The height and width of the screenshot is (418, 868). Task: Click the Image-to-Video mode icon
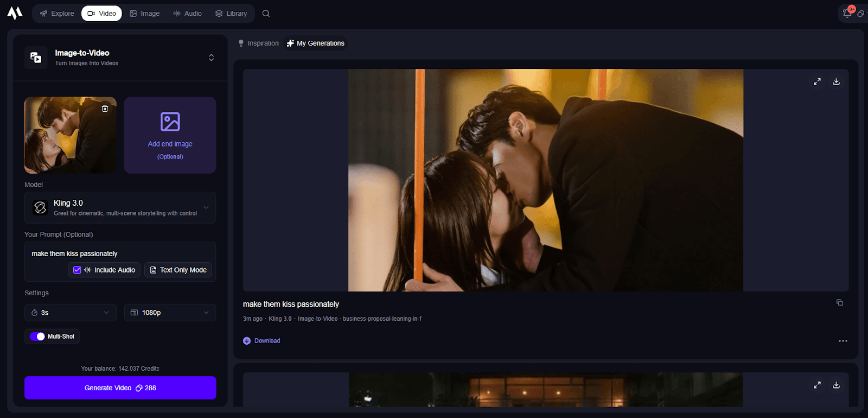coord(36,58)
